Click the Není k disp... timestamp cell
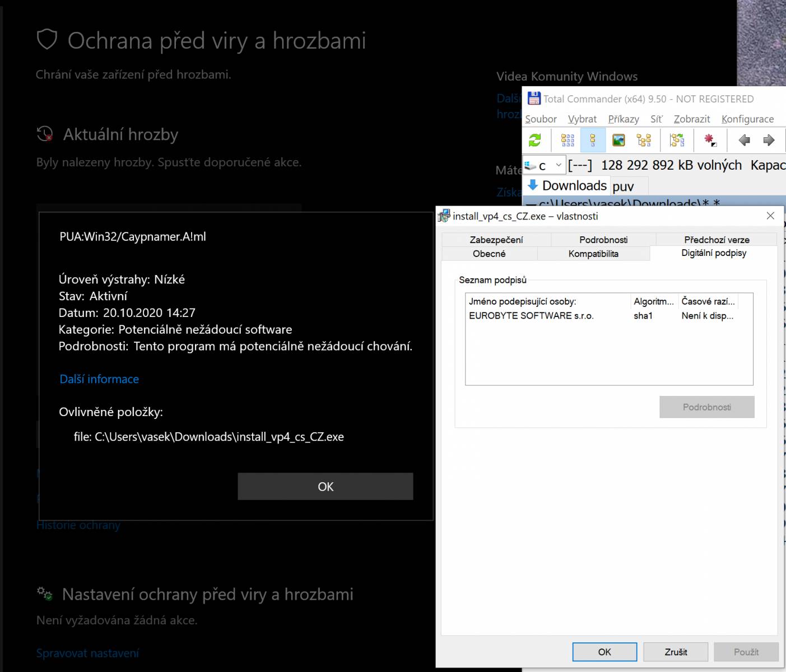 click(x=707, y=316)
